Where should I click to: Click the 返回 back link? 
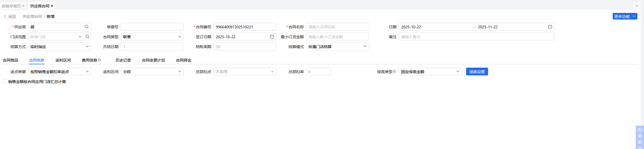pyautogui.click(x=10, y=16)
